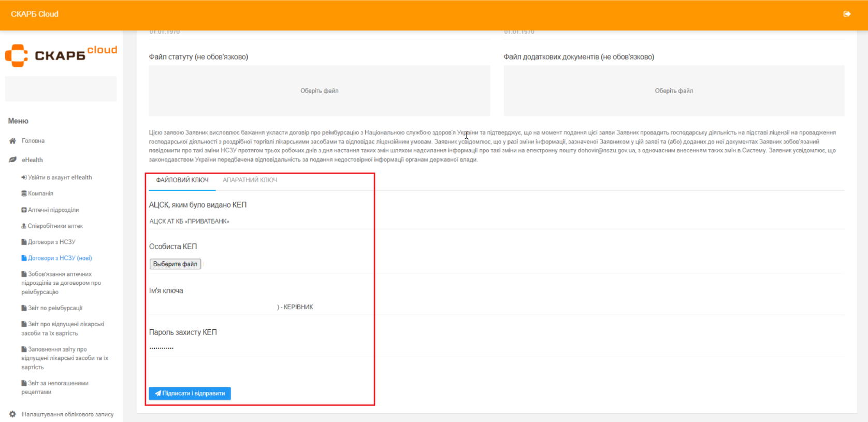Expand the eHealth menu section
The width and height of the screenshot is (868, 422).
tap(32, 160)
